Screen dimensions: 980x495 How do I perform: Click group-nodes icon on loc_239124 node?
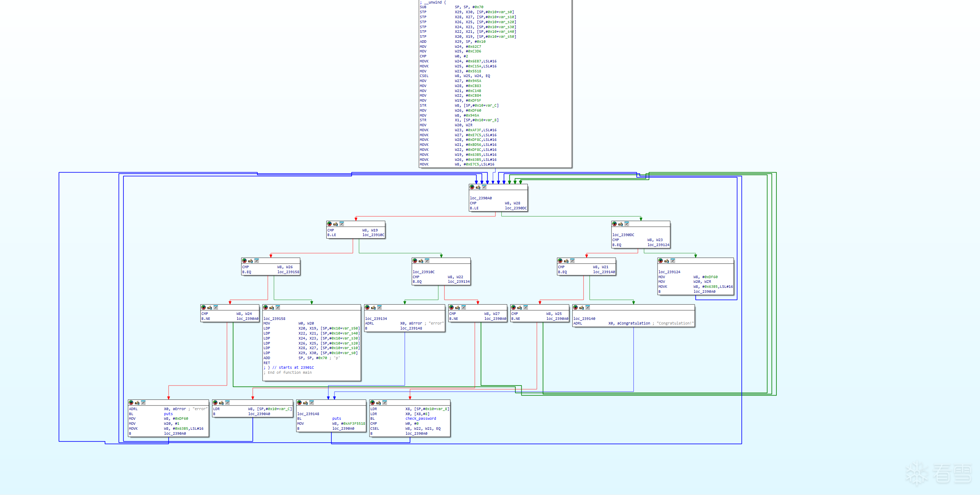673,261
